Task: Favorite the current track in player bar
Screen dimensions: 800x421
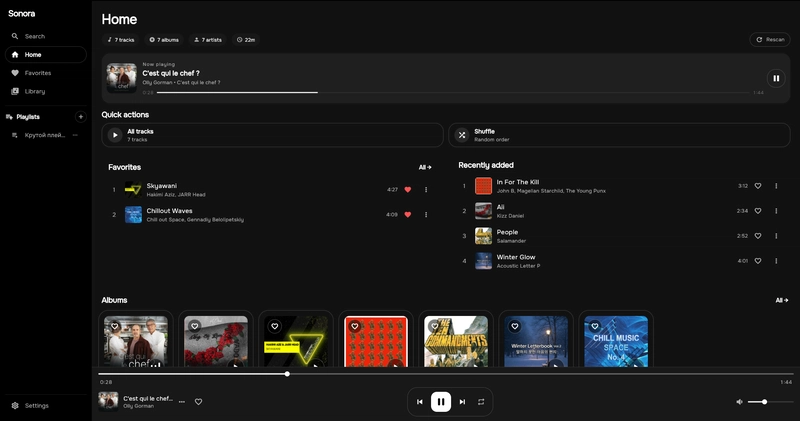Action: pos(198,402)
